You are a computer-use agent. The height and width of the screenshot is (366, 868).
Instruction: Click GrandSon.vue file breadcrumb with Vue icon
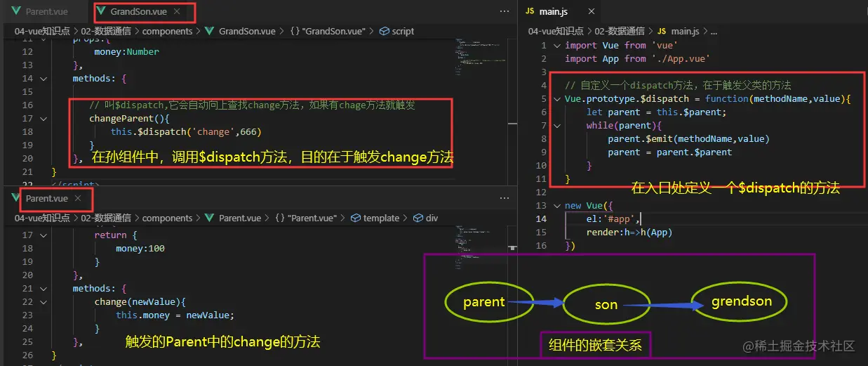240,31
